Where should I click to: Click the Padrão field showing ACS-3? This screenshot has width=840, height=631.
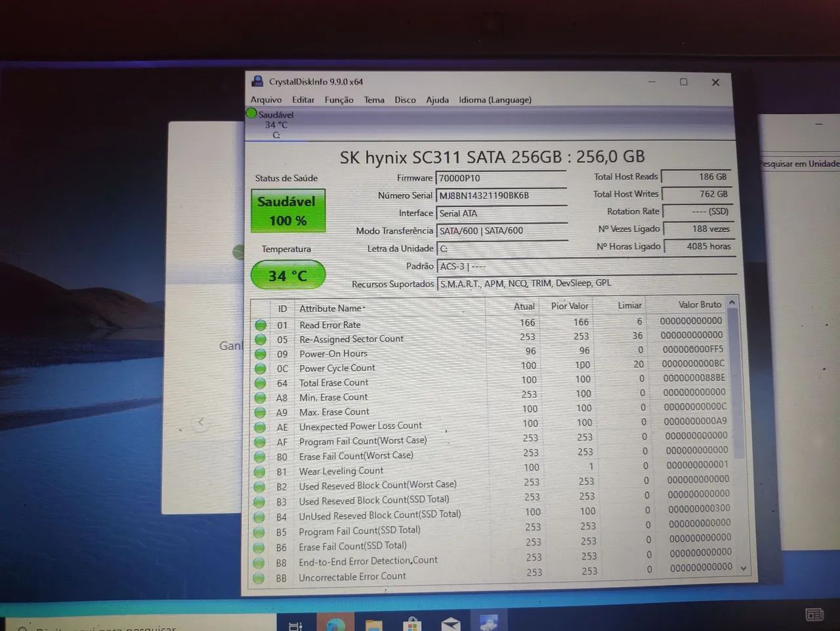(587, 267)
